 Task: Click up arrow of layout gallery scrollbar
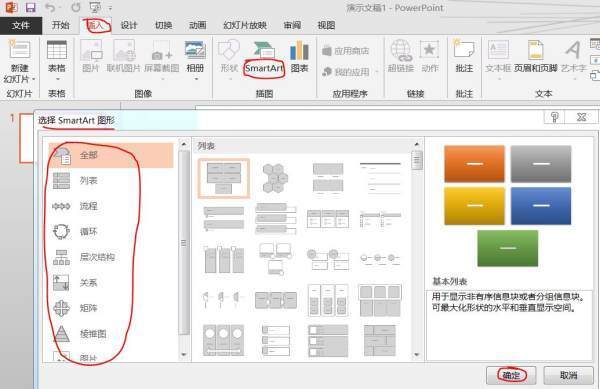tap(417, 144)
